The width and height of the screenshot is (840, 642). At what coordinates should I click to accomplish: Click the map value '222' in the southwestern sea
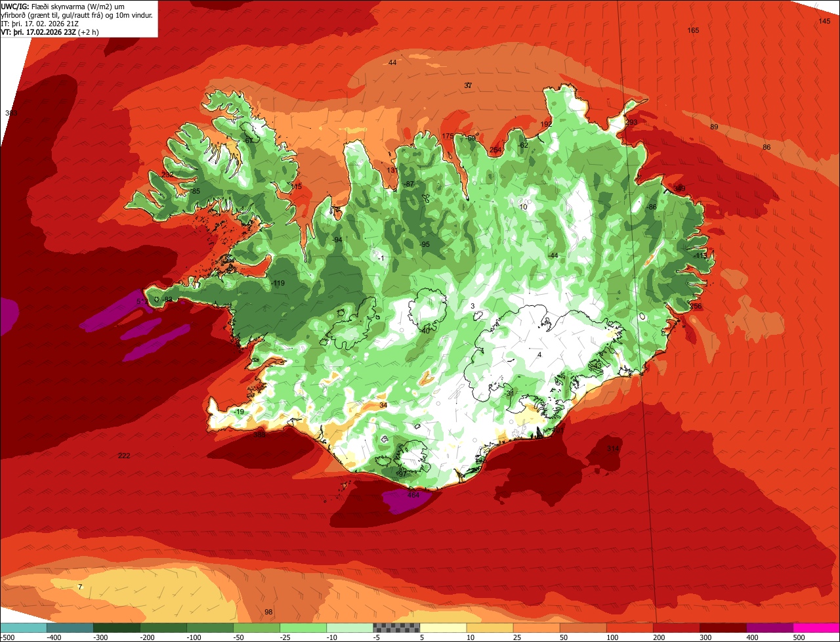[124, 456]
